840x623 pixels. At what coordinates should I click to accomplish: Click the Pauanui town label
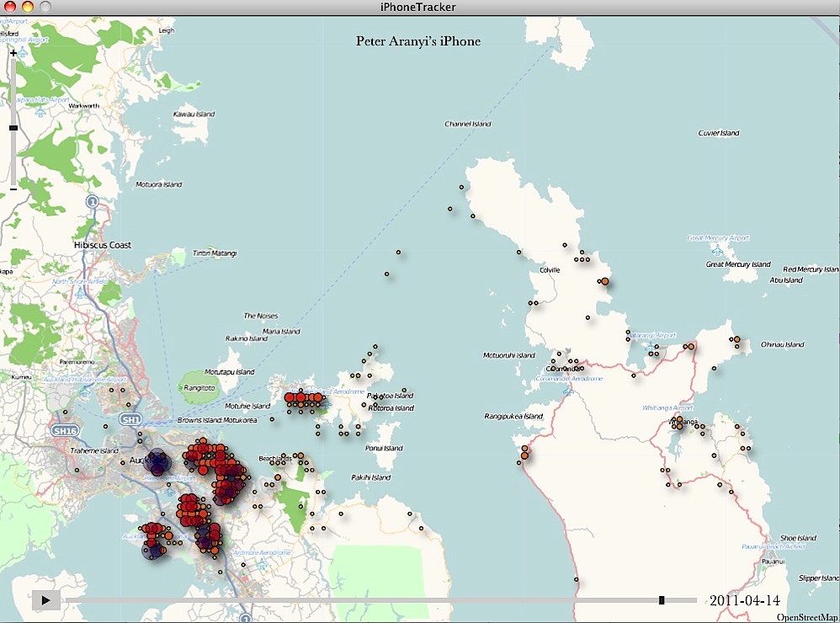(x=773, y=562)
